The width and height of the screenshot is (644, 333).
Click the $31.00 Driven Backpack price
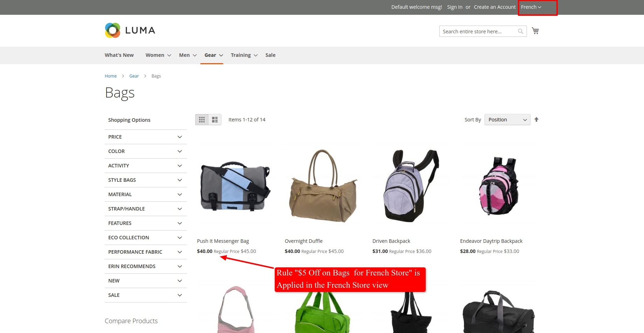(x=380, y=251)
